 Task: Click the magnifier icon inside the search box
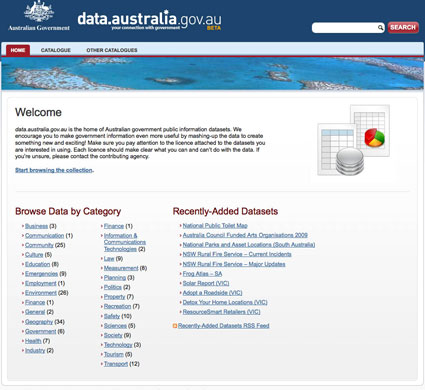click(380, 28)
